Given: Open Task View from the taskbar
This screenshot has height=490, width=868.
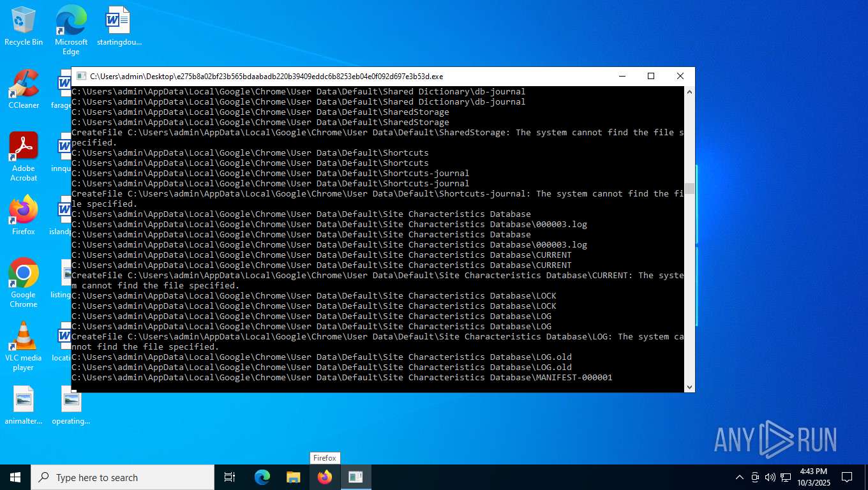Looking at the screenshot, I should point(230,477).
